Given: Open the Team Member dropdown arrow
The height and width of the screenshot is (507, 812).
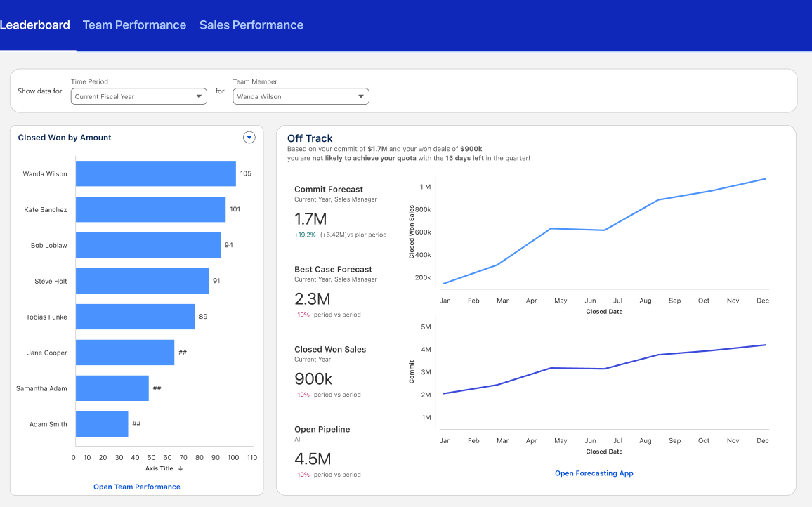Looking at the screenshot, I should point(361,96).
